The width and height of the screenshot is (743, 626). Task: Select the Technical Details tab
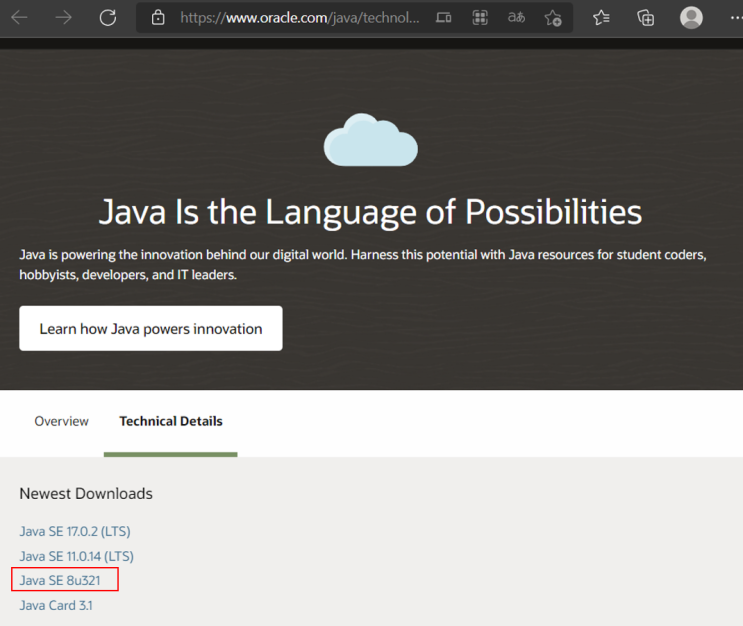pos(171,421)
